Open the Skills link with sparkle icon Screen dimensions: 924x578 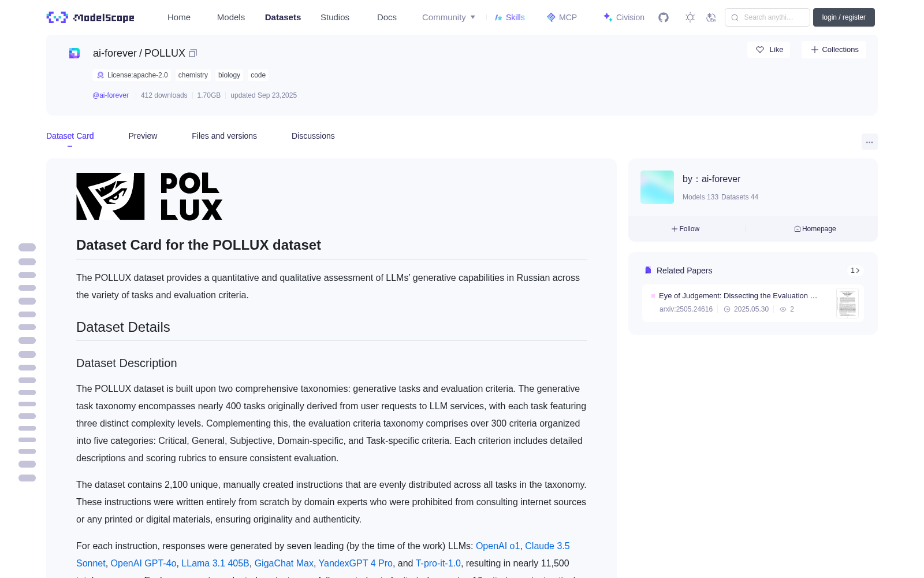[x=509, y=17]
